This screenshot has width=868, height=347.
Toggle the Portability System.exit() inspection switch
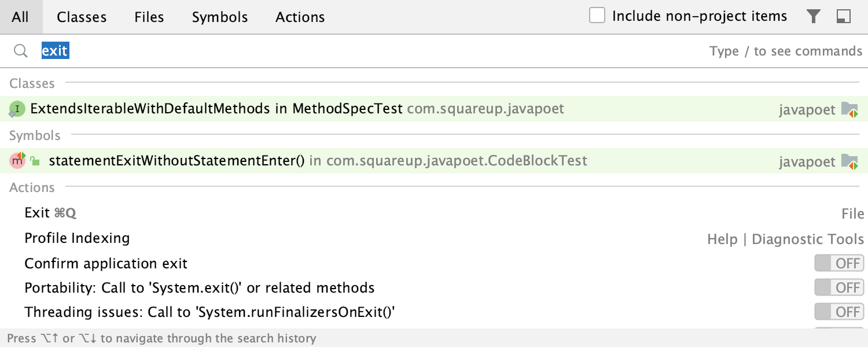tap(838, 287)
